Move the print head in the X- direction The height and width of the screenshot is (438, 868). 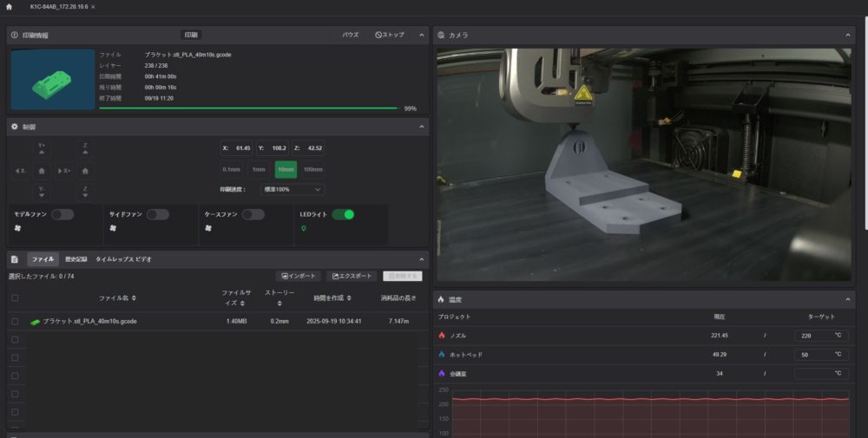[20, 171]
